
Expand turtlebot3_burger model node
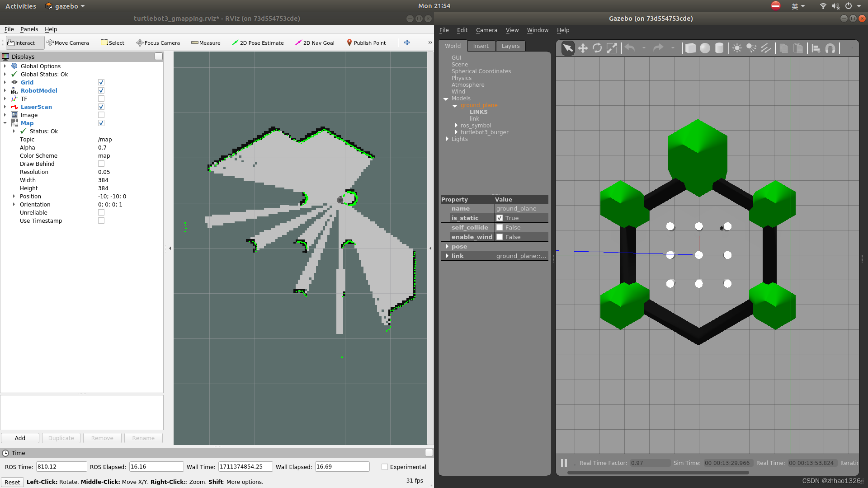click(456, 132)
